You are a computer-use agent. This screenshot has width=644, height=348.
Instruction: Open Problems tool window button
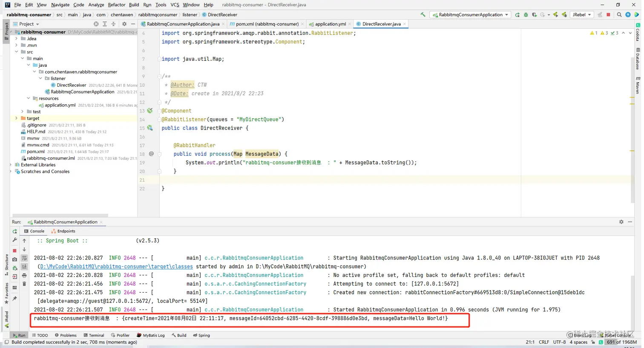(x=66, y=335)
